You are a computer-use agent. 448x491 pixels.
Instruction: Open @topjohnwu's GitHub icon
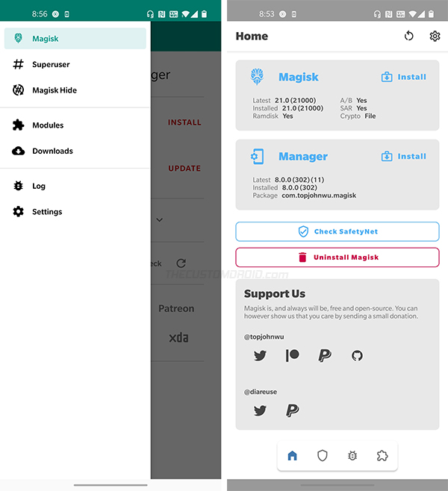click(x=357, y=356)
